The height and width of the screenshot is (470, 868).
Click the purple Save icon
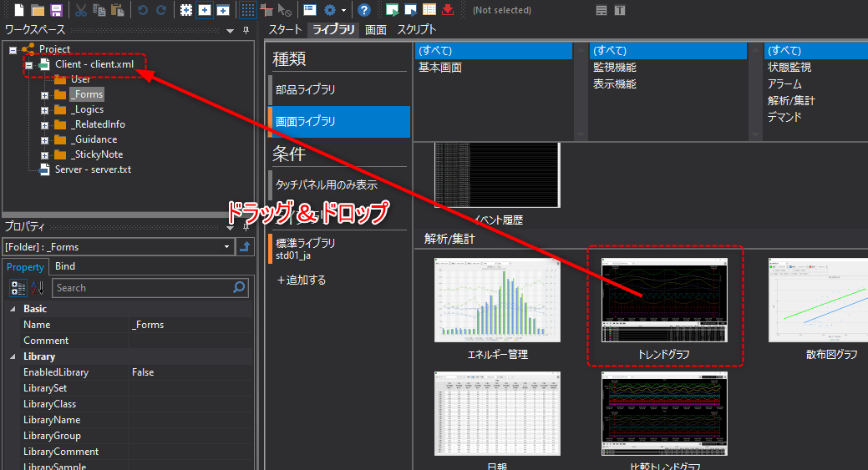[56, 10]
